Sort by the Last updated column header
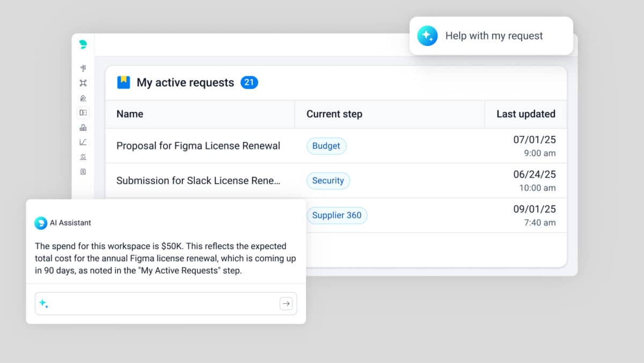644x363 pixels. (525, 114)
